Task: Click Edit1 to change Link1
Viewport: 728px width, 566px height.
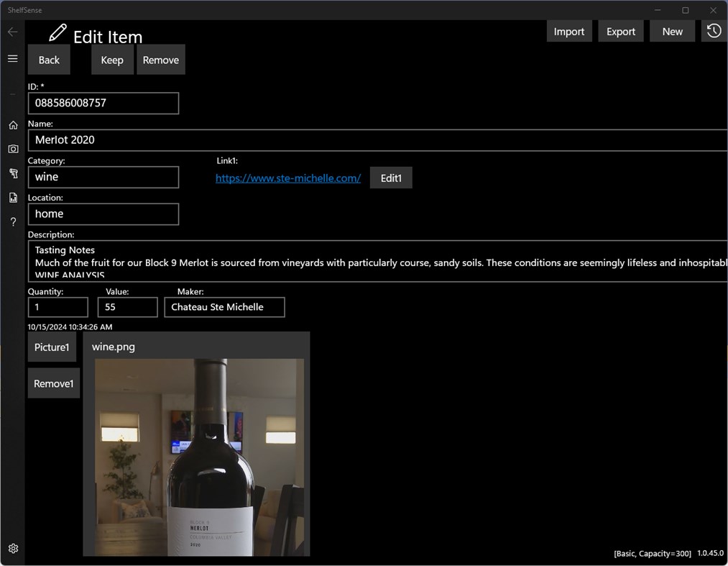Action: [390, 178]
